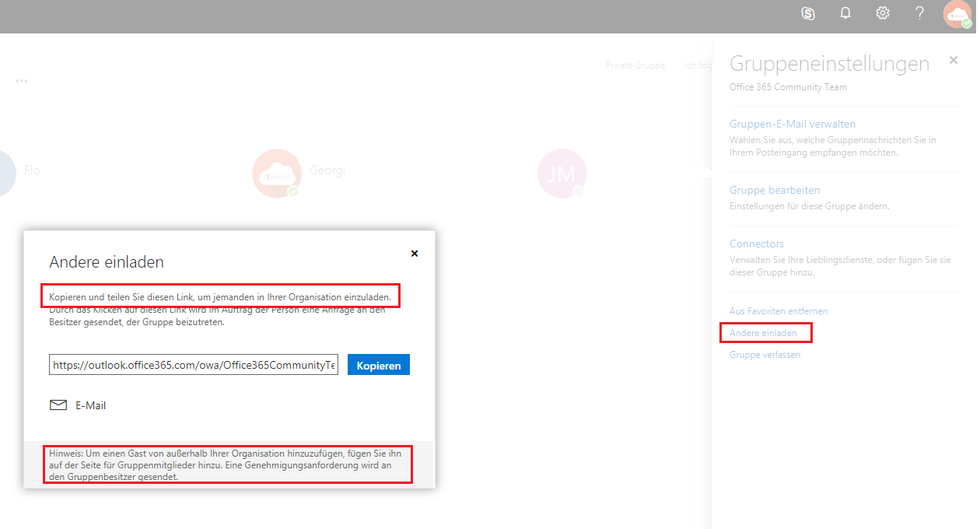The image size is (980, 529).
Task: Open Skype from the top bar
Action: pyautogui.click(x=808, y=13)
